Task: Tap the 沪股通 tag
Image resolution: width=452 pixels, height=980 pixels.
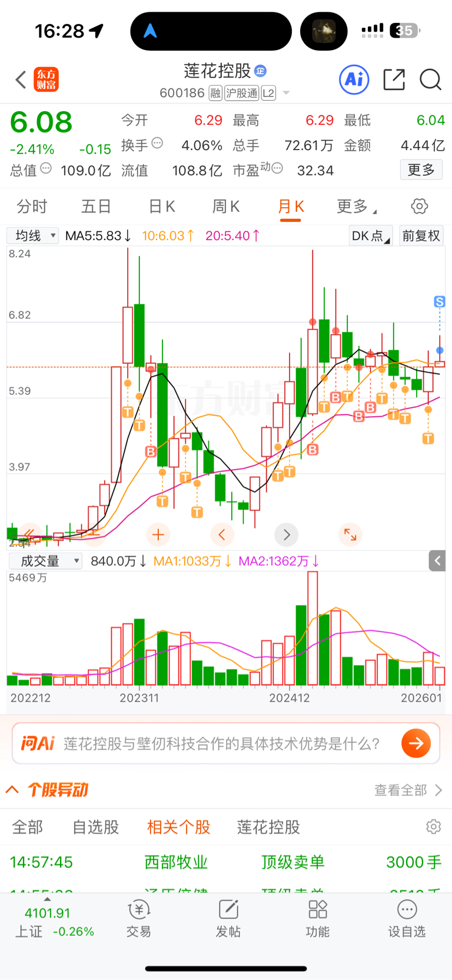Action: pos(242,93)
